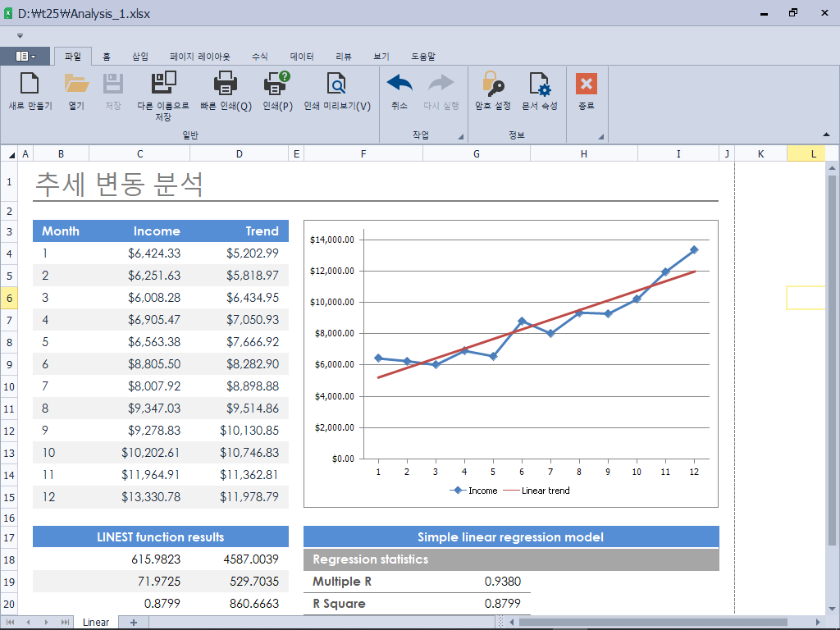Select the highlighted active cell in column L
This screenshot has height=630, width=840.
pyautogui.click(x=806, y=298)
